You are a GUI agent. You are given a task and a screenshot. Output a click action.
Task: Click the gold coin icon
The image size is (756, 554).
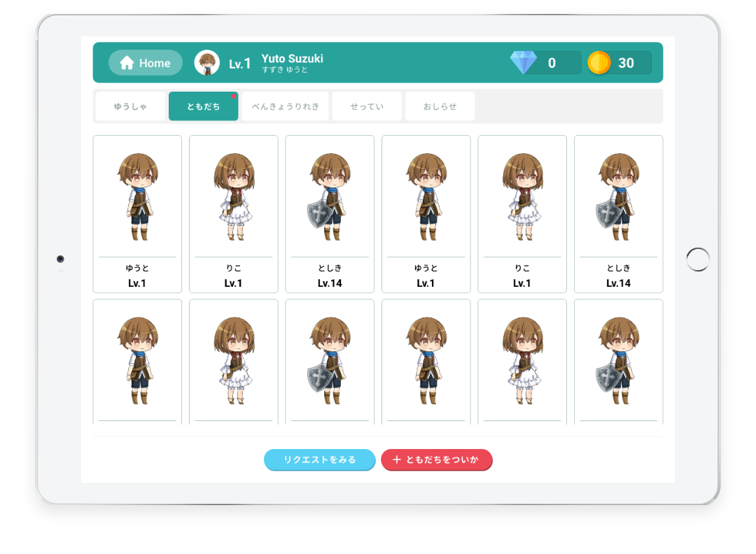click(x=599, y=63)
